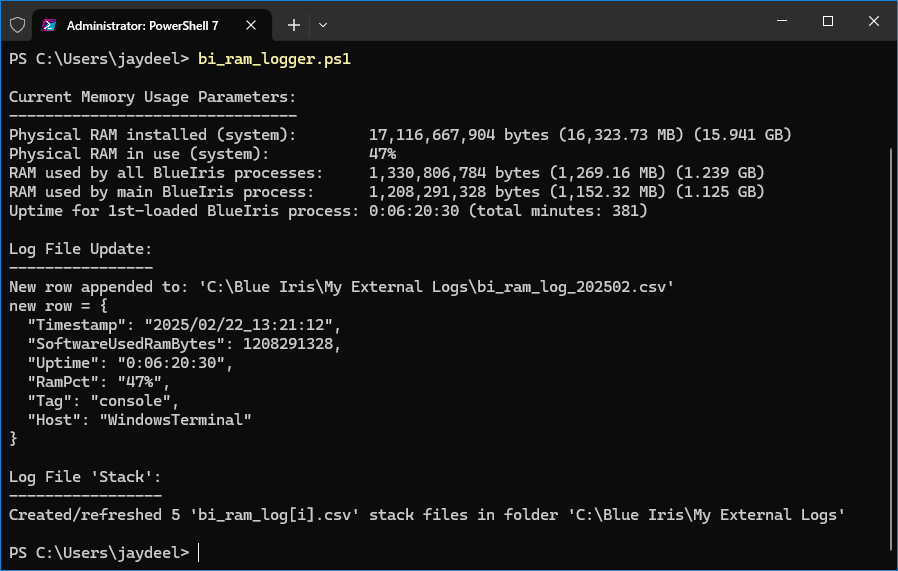Click the PowerShell icon on the tab
898x571 pixels.
click(49, 25)
